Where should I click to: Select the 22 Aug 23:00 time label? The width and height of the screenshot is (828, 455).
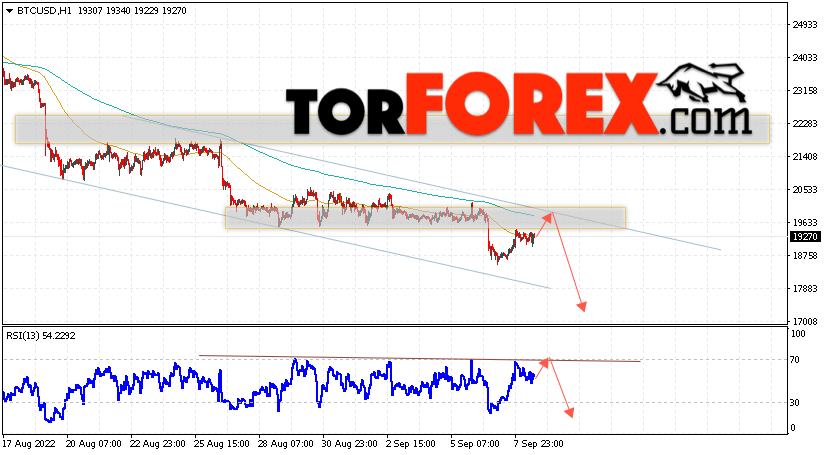(157, 444)
